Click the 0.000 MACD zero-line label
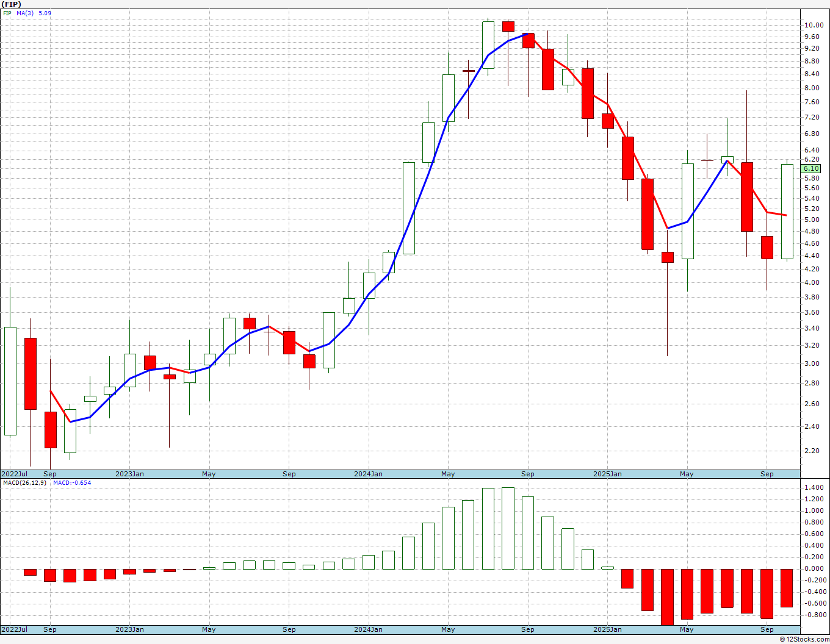This screenshot has height=644, width=830. click(x=814, y=568)
